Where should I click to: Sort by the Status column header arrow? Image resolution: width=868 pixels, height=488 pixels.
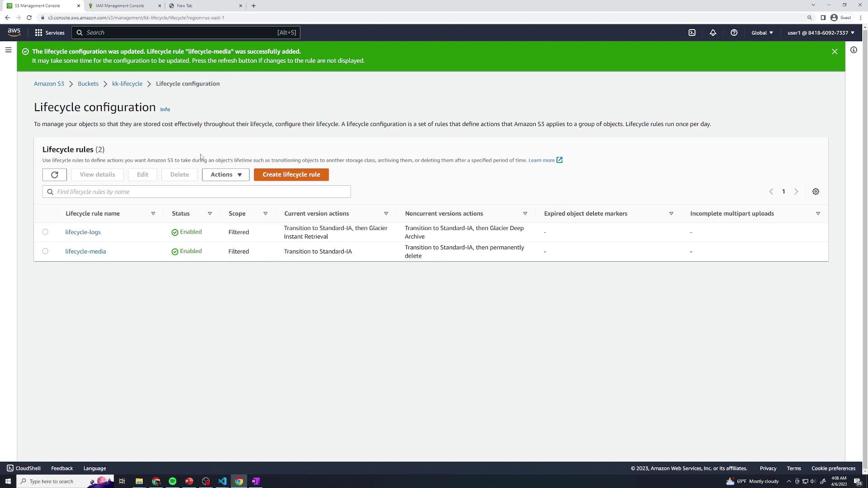[x=210, y=213]
